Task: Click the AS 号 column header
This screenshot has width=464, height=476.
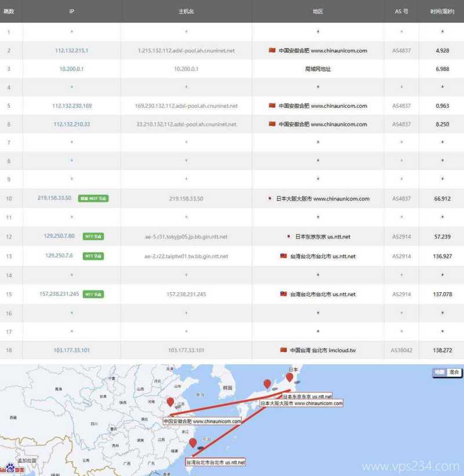Action: (401, 12)
